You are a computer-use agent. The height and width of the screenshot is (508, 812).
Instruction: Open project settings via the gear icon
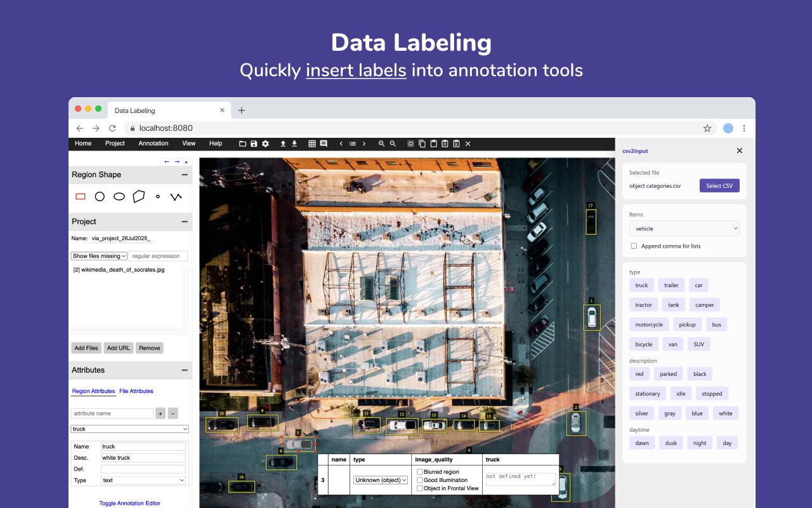point(265,144)
